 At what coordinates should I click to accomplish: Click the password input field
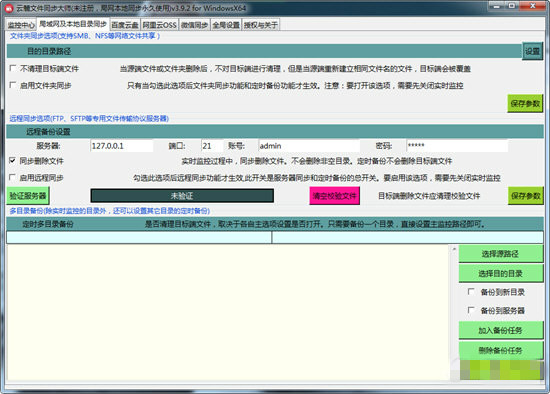[x=457, y=146]
